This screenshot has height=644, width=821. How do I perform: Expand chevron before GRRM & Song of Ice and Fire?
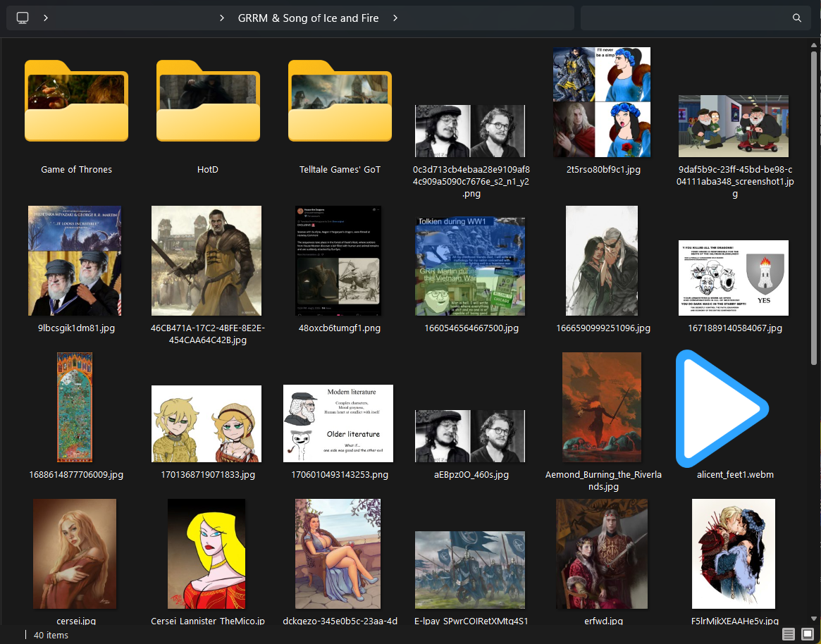(x=222, y=18)
